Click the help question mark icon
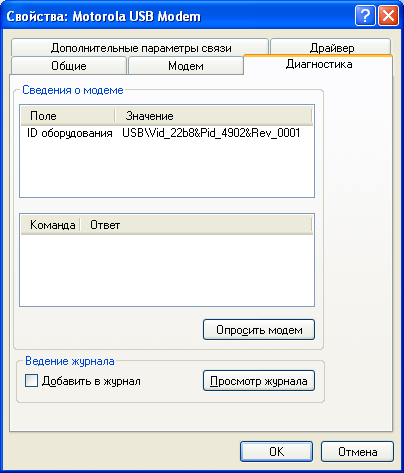 tap(365, 15)
